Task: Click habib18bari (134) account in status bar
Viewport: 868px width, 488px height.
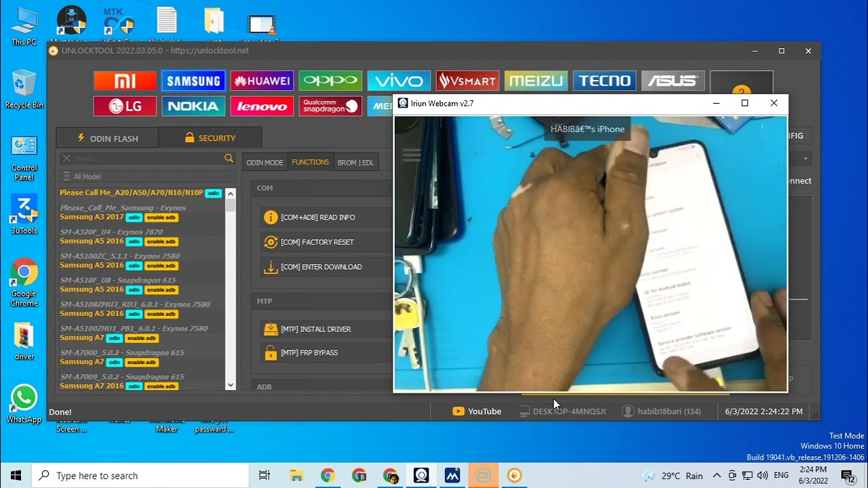Action: pyautogui.click(x=661, y=411)
